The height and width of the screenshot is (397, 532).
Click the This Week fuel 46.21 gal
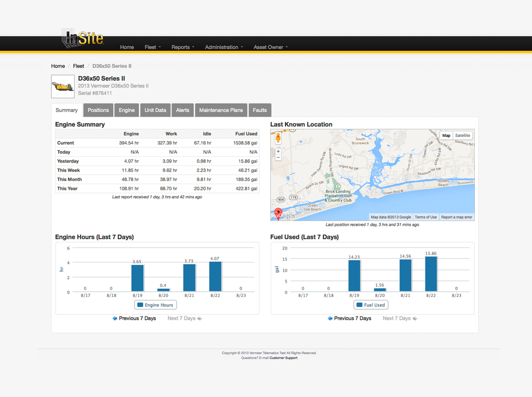(248, 171)
